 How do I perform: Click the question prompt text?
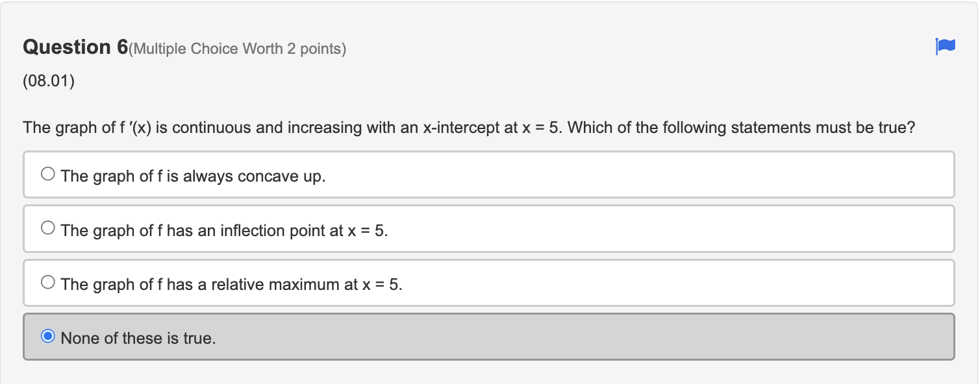pyautogui.click(x=468, y=127)
